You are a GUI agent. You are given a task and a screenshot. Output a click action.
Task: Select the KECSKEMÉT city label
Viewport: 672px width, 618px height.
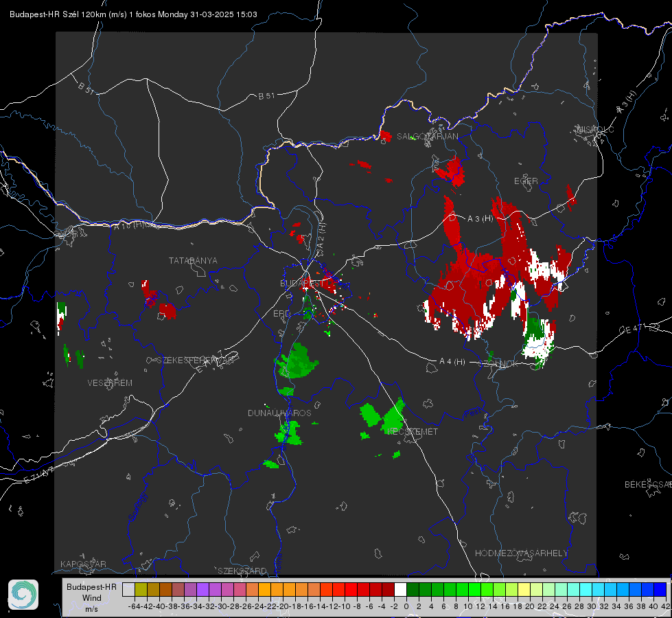pos(413,431)
